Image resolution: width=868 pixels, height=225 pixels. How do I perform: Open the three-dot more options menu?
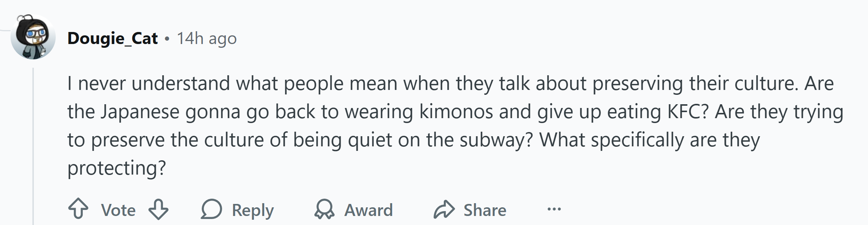(x=554, y=209)
